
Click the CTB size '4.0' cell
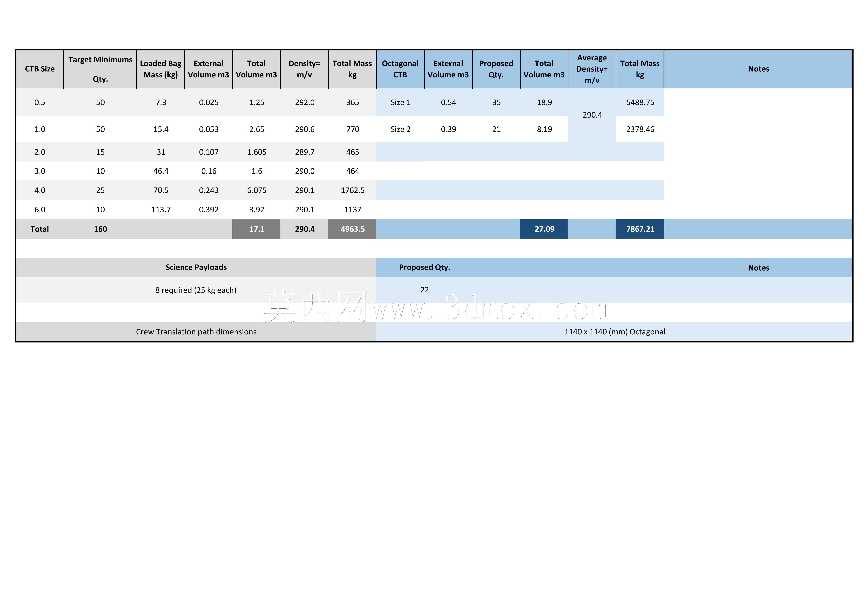point(40,190)
